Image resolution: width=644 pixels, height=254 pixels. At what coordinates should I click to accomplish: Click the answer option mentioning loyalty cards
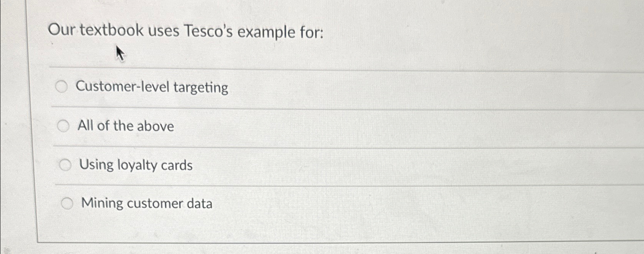[135, 165]
